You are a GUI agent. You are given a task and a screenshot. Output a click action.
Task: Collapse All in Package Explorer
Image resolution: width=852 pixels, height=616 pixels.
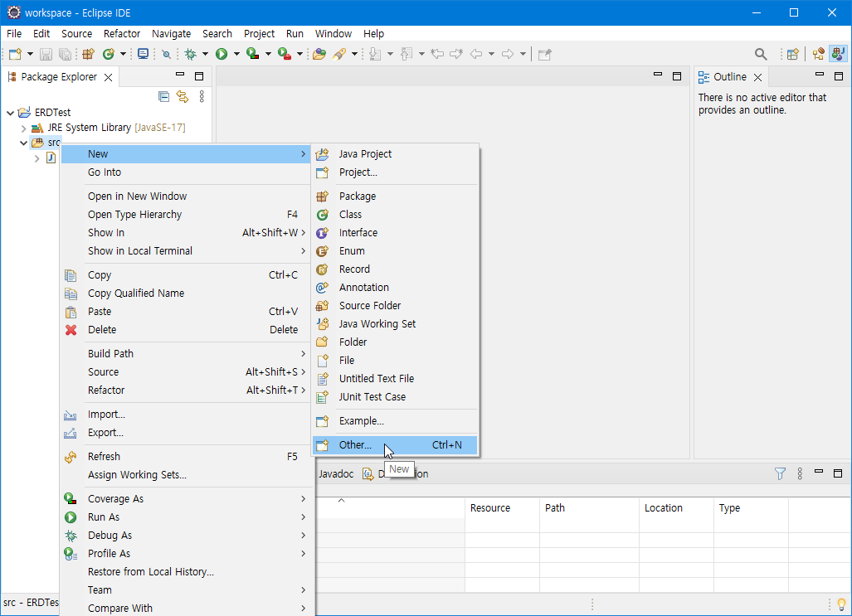[x=163, y=97]
